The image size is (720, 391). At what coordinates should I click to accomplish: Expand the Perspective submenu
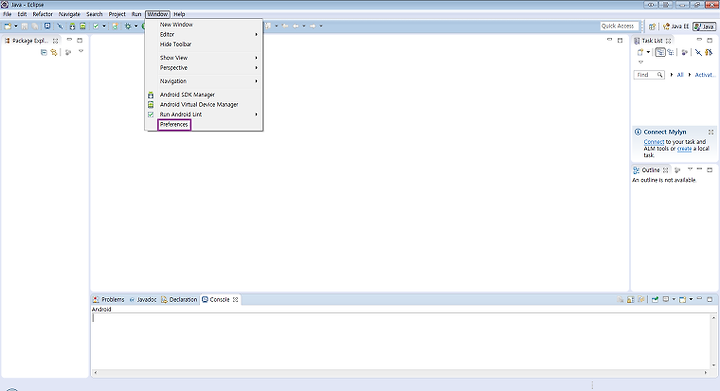pyautogui.click(x=204, y=68)
